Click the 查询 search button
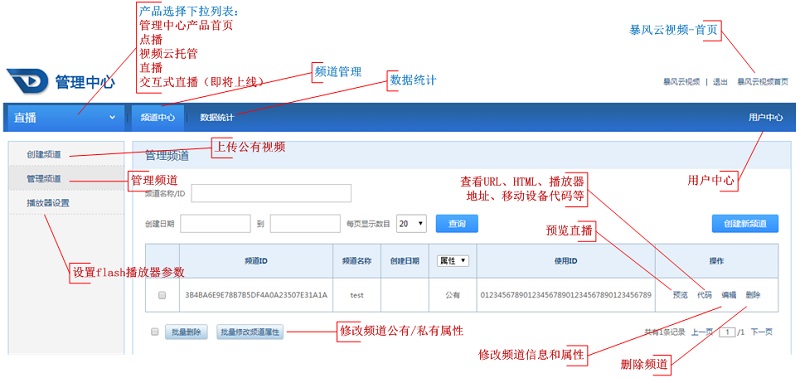800x378 pixels. pos(457,223)
